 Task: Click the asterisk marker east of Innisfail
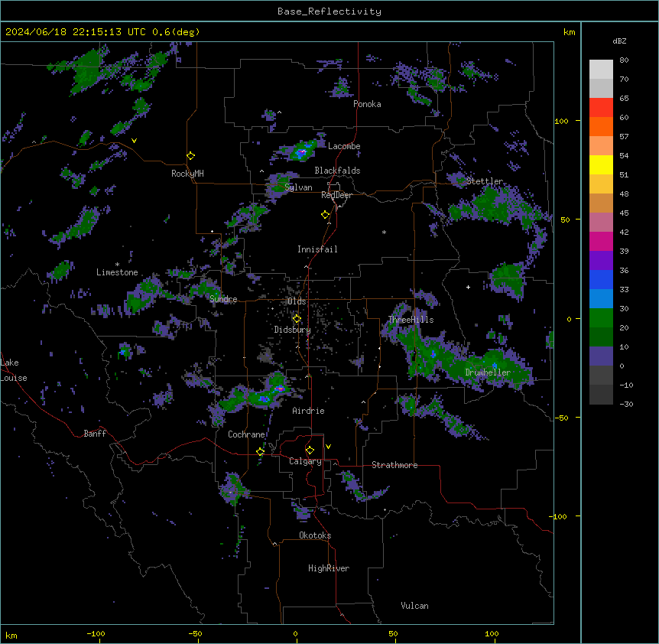pos(384,232)
